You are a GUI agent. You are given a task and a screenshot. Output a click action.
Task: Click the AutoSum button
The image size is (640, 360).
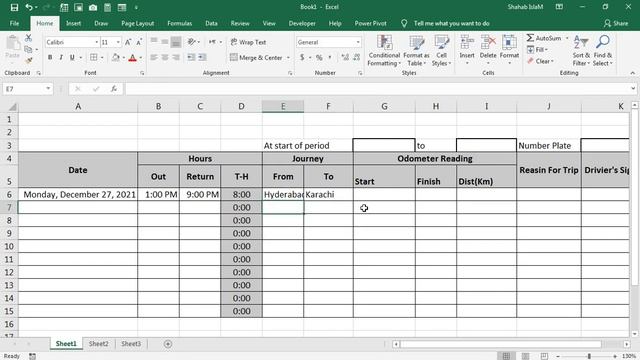544,38
